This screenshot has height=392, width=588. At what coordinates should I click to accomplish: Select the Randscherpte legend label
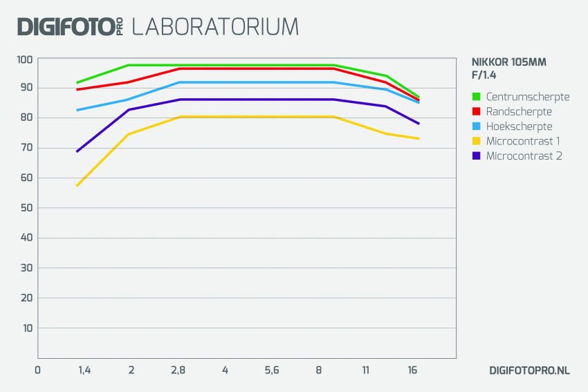519,112
